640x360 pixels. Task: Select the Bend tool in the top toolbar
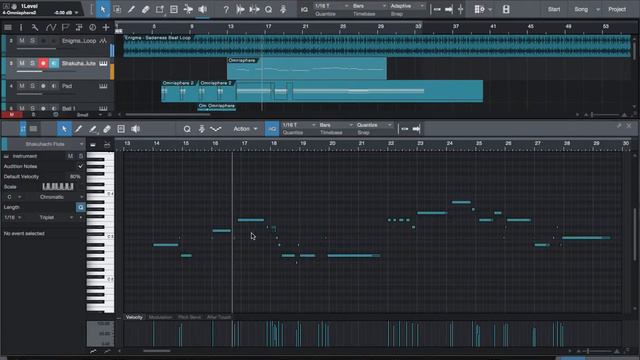[188, 9]
